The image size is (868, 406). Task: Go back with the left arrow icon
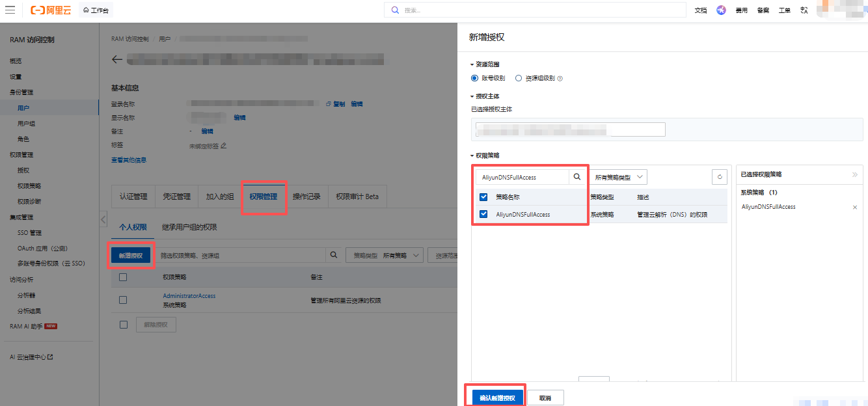coord(117,59)
